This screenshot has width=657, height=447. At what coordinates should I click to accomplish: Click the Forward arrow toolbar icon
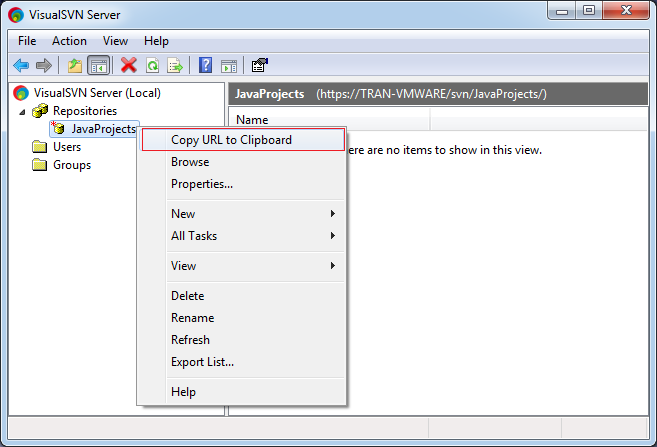point(44,65)
